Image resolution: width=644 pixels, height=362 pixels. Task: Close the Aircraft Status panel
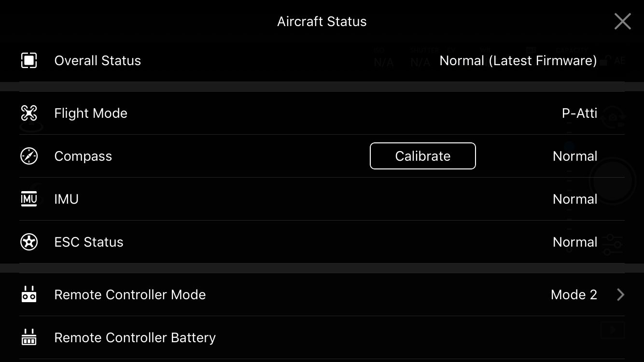coord(622,21)
